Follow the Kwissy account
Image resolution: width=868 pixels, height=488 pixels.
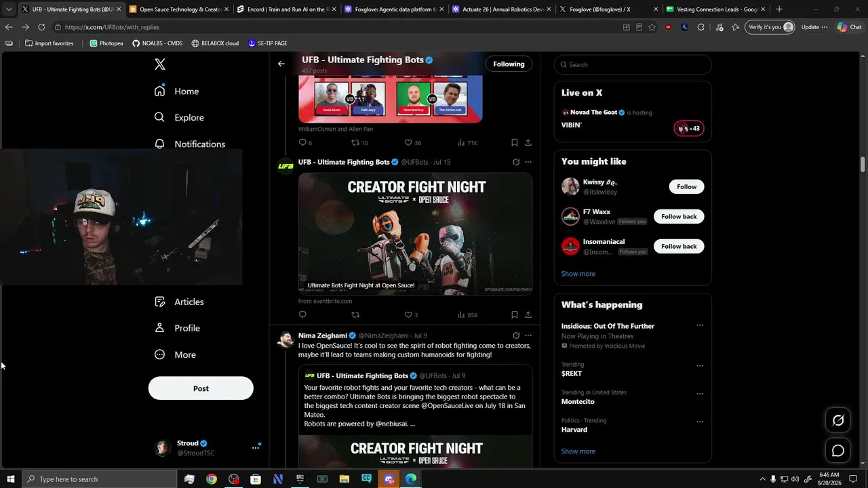click(x=686, y=186)
